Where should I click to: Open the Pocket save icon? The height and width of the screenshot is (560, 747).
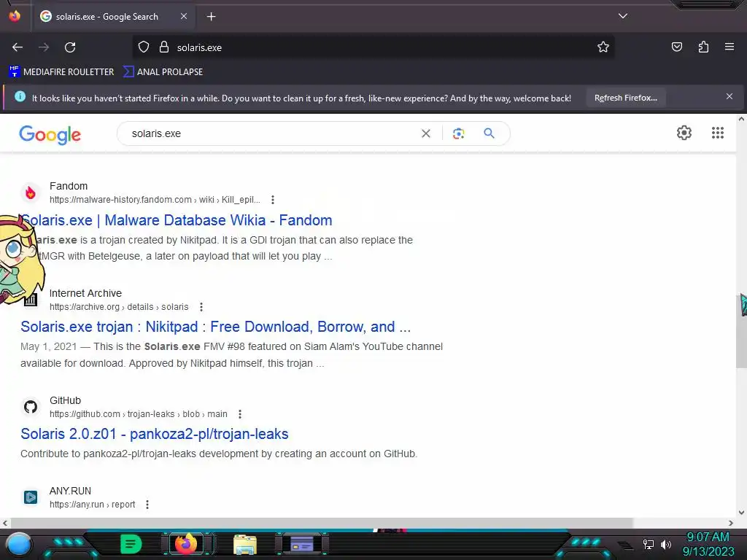pos(676,47)
